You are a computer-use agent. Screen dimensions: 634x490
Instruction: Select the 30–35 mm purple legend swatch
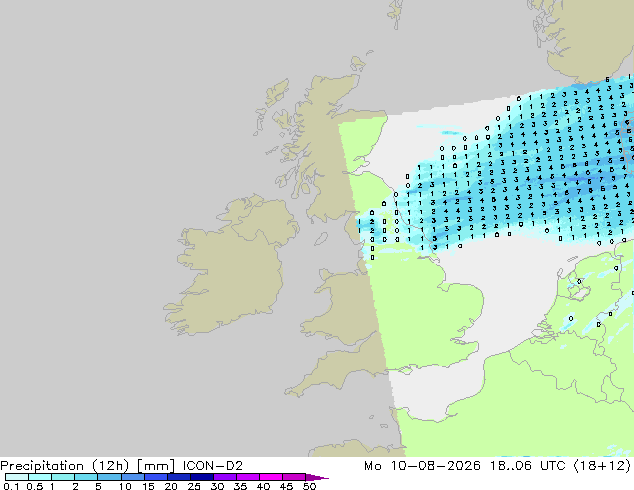[224, 477]
